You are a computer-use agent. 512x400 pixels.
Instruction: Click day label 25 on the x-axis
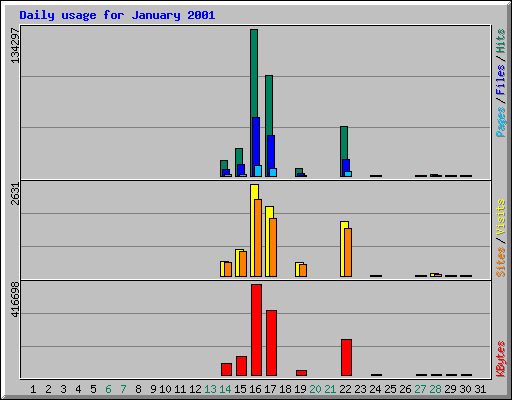click(390, 389)
